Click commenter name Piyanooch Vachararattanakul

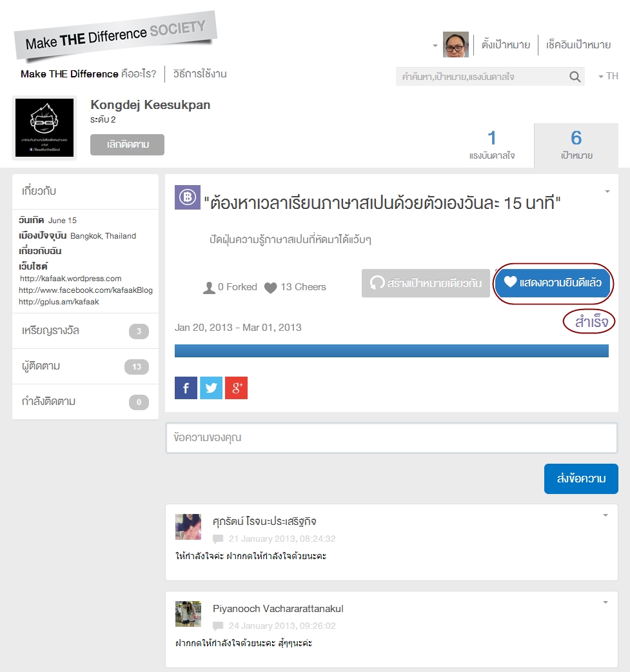(x=278, y=609)
